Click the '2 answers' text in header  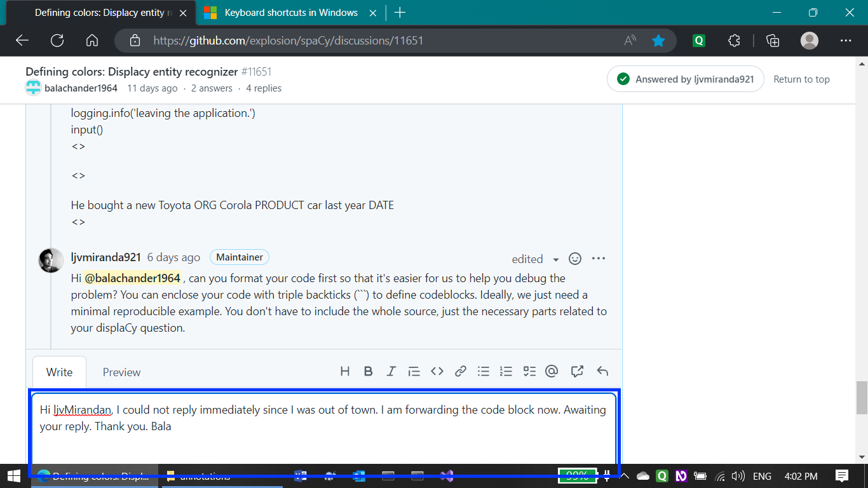[x=212, y=88]
